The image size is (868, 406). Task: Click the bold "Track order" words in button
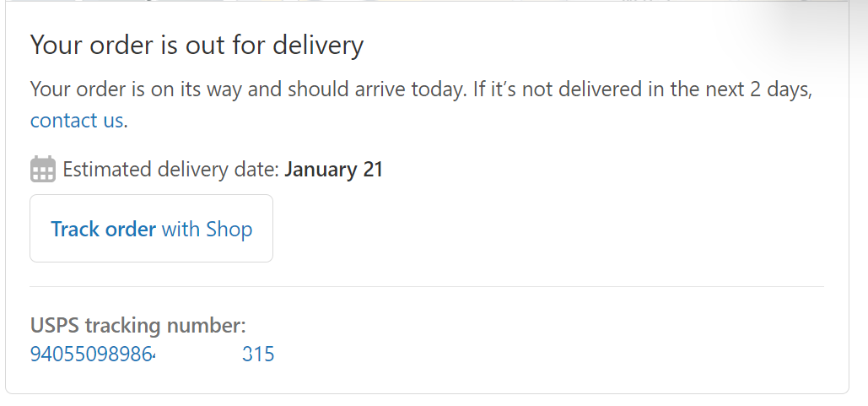pos(103,229)
